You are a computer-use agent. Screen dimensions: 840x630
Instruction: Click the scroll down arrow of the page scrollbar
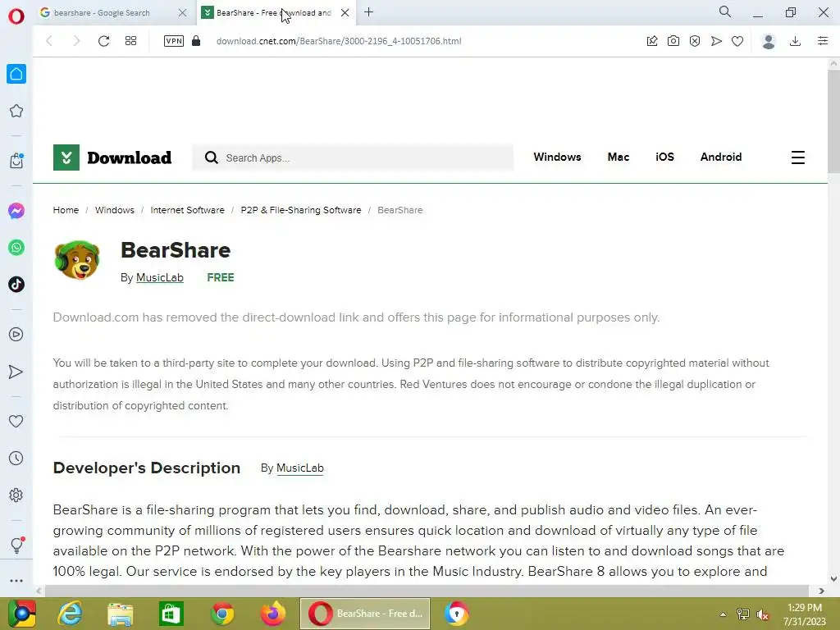pos(833,578)
